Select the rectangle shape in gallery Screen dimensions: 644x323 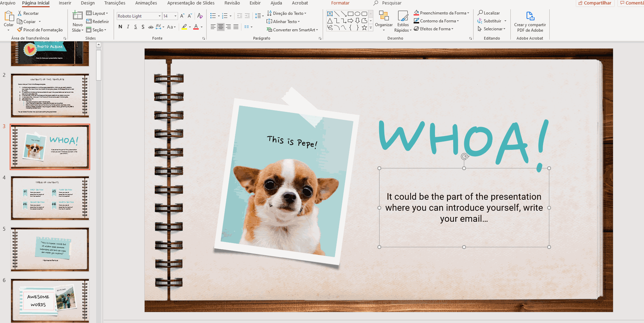(351, 14)
